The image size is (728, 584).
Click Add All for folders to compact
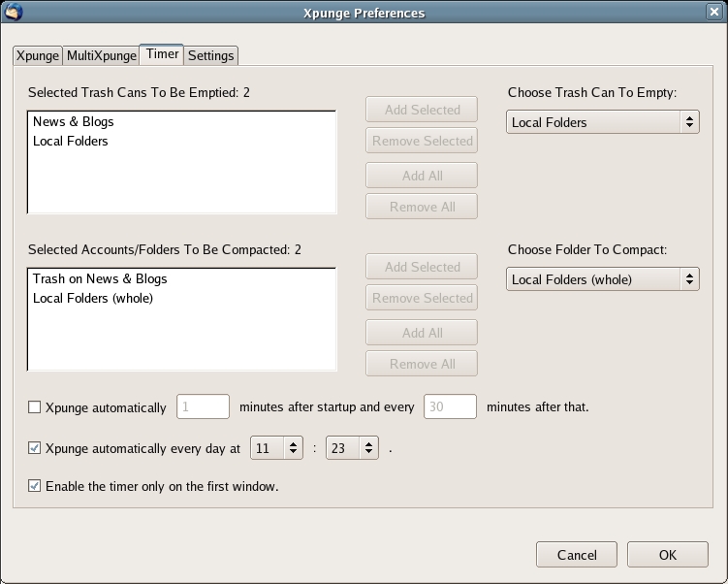(422, 333)
